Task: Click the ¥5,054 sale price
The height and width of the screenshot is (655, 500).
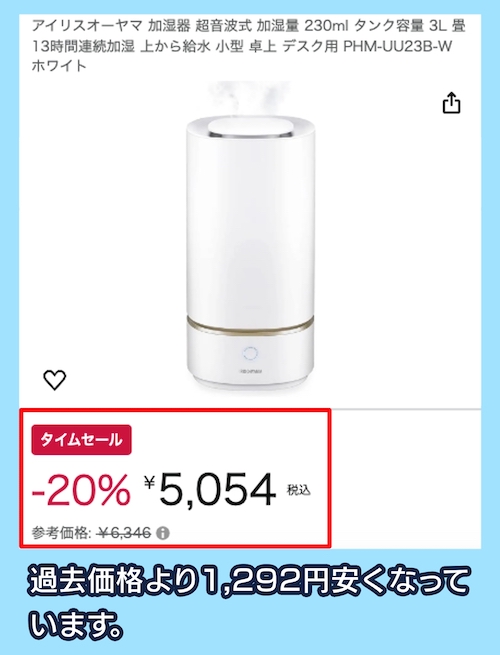Action: (x=210, y=489)
